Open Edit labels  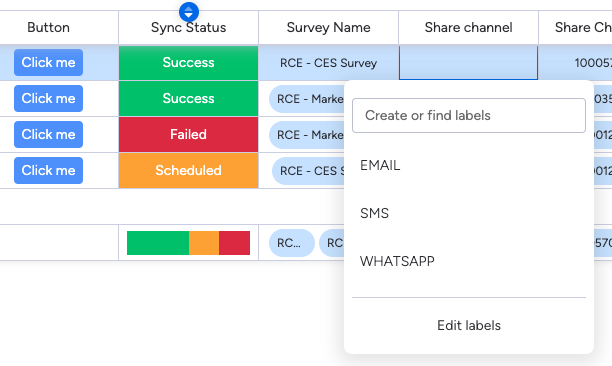pyautogui.click(x=469, y=325)
